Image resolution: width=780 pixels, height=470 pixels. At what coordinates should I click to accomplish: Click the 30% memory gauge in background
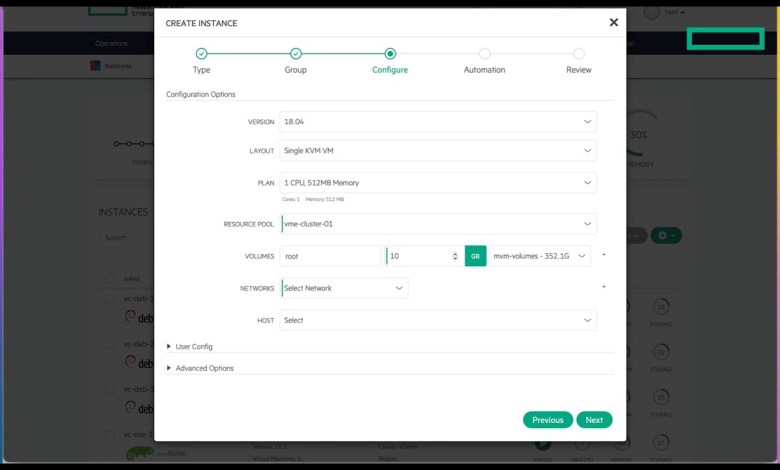[x=641, y=133]
